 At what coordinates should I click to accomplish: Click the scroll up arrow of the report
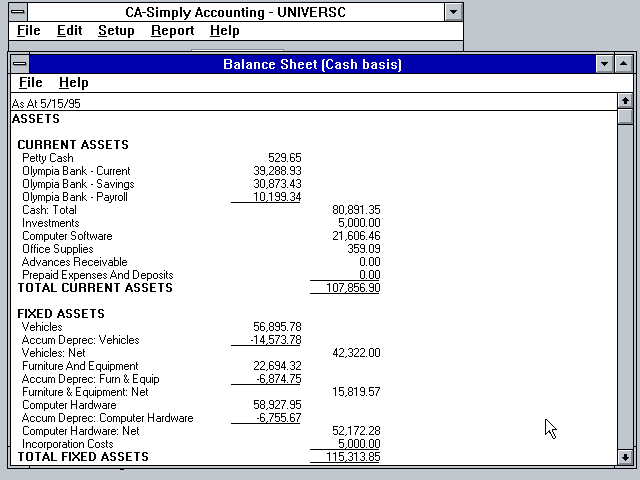tap(625, 101)
